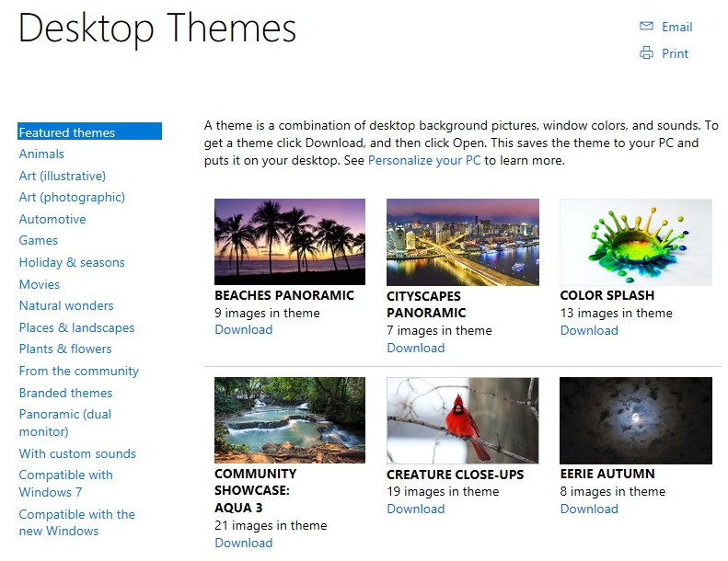
Task: Download the Eerie Autumn theme
Action: tap(589, 509)
